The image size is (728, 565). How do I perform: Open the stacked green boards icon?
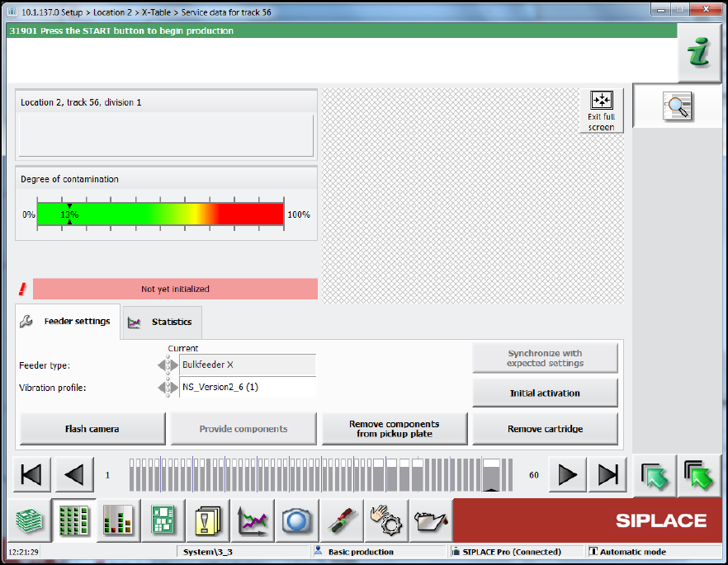[29, 520]
